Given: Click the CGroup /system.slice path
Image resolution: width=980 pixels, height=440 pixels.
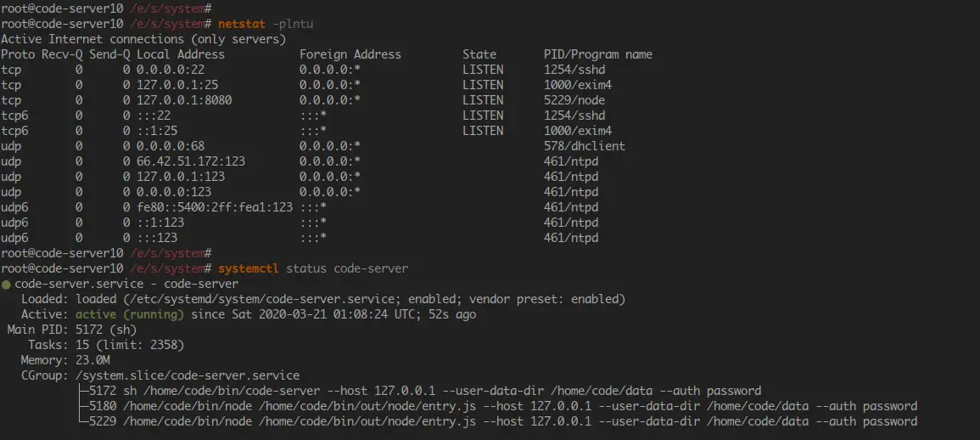Looking at the screenshot, I should pyautogui.click(x=188, y=375).
